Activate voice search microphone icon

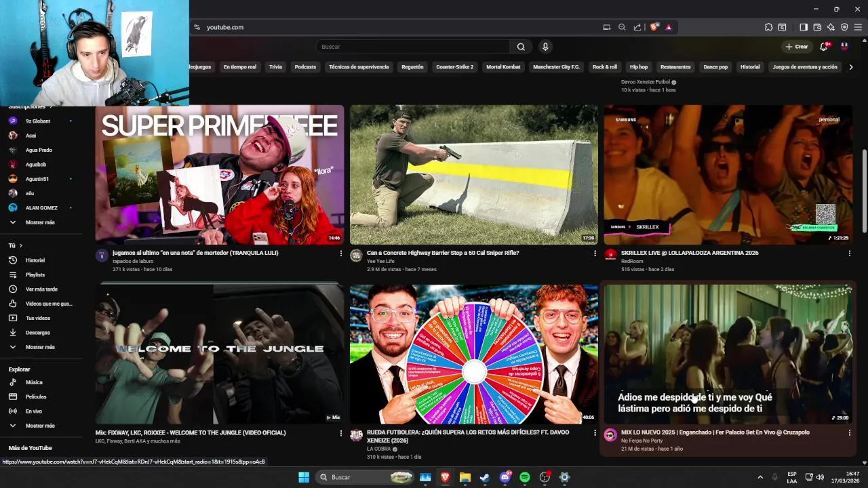tap(545, 47)
